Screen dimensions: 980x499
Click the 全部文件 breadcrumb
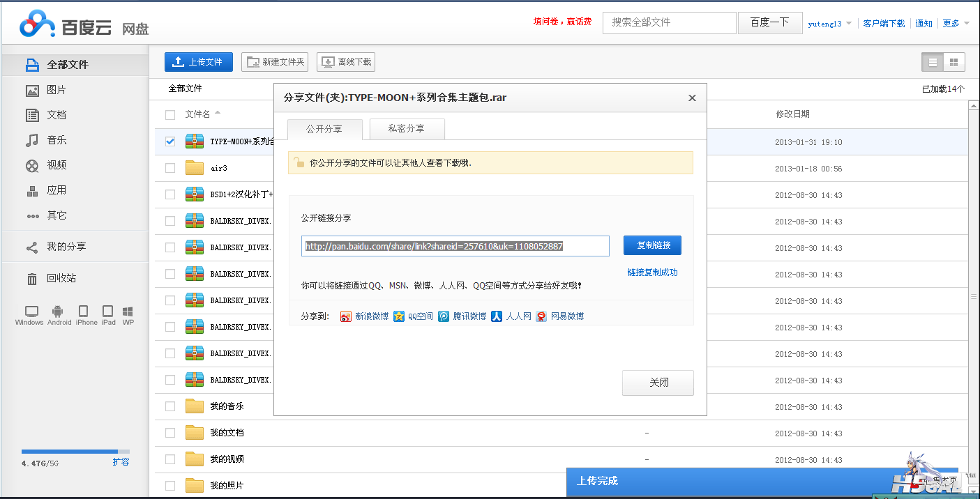[185, 89]
